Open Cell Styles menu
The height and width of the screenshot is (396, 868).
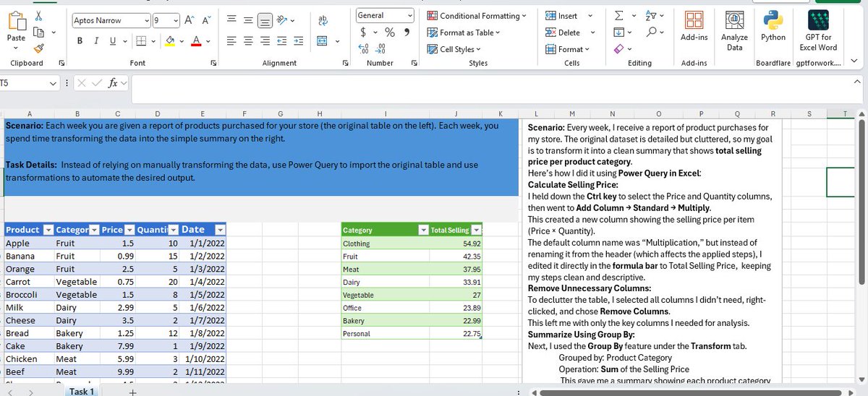point(454,49)
